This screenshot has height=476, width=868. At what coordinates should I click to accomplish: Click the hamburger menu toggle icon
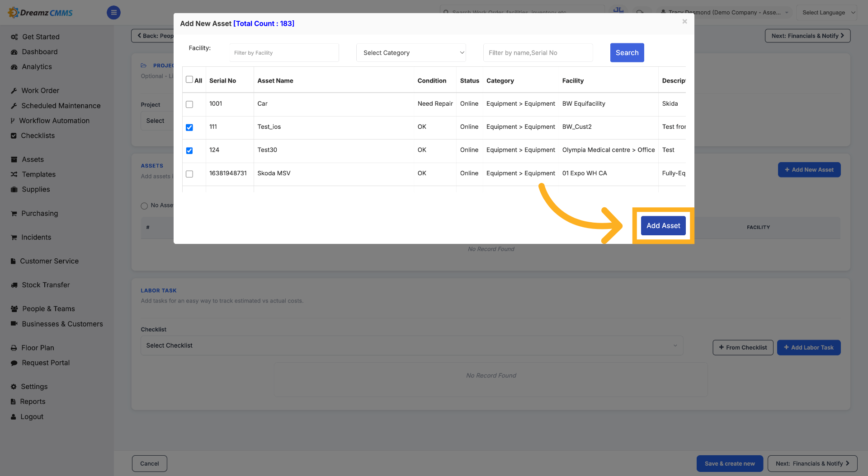(113, 13)
